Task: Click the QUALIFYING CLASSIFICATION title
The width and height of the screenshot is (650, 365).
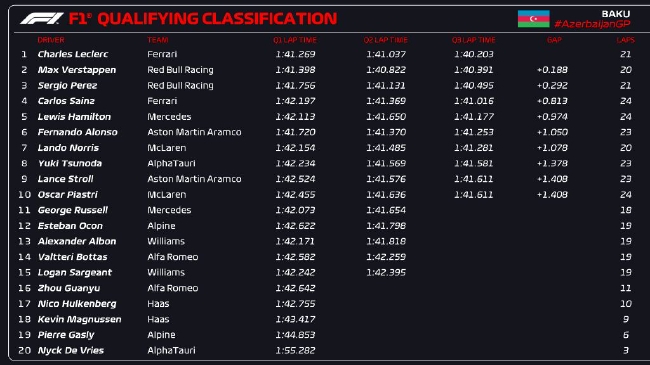Action: [x=217, y=19]
